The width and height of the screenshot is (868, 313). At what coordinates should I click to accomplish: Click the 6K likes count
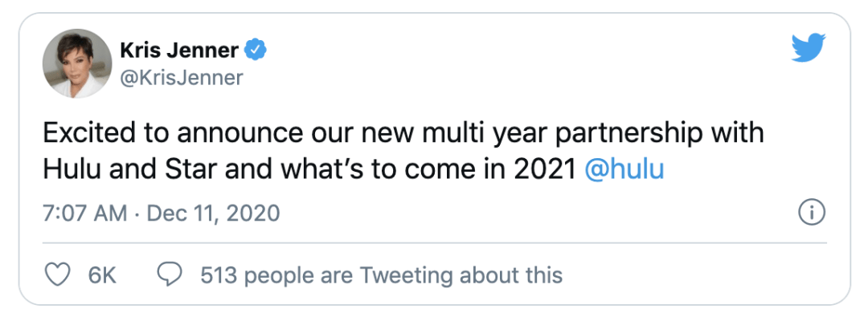click(x=102, y=274)
